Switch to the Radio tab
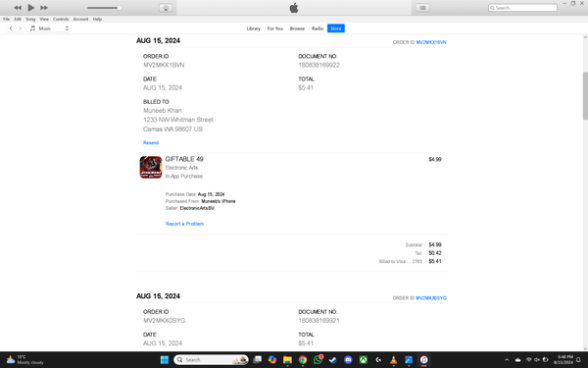This screenshot has width=588, height=368. tap(318, 28)
